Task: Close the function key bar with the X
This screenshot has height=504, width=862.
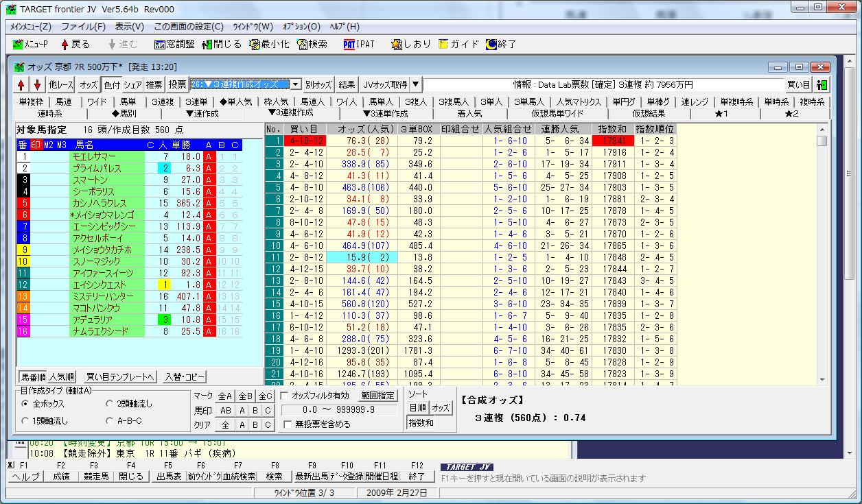Action: [x=9, y=464]
